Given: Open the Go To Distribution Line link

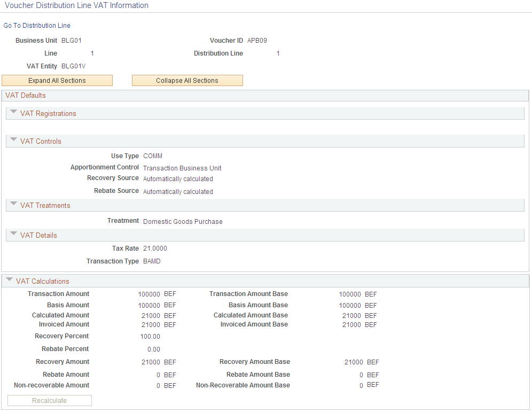Looking at the screenshot, I should point(36,25).
